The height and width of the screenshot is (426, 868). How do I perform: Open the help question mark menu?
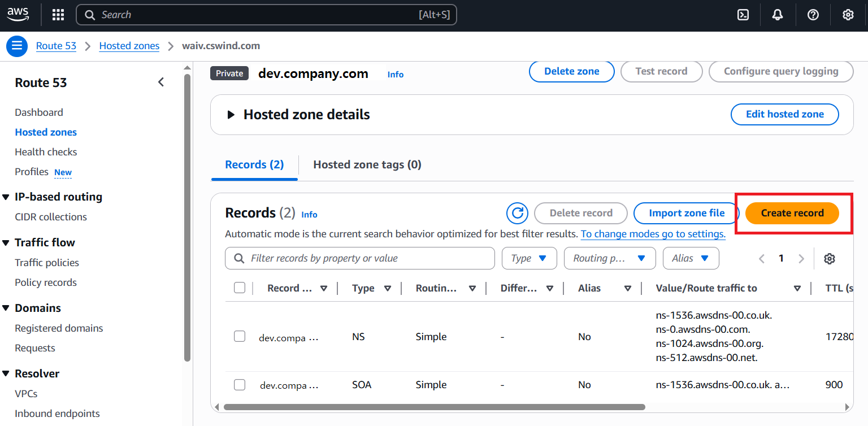click(x=813, y=15)
